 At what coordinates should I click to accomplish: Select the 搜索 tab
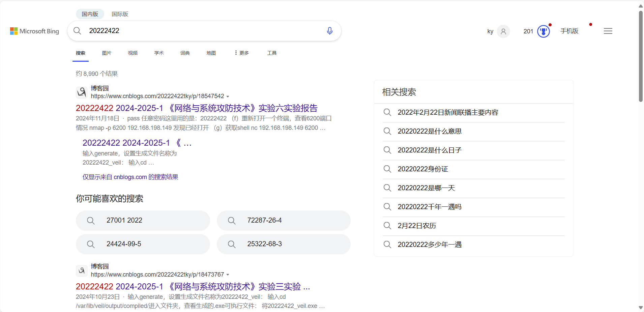81,53
